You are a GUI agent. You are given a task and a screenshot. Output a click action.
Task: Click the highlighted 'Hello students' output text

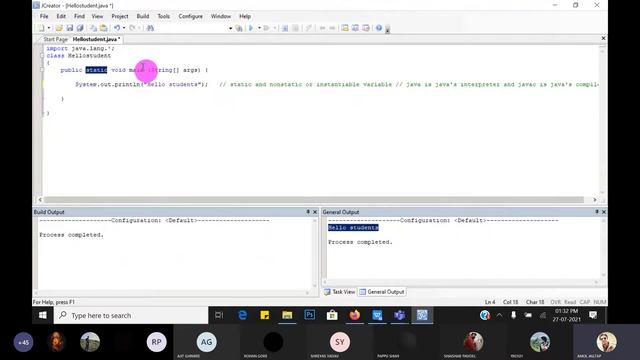(x=353, y=228)
